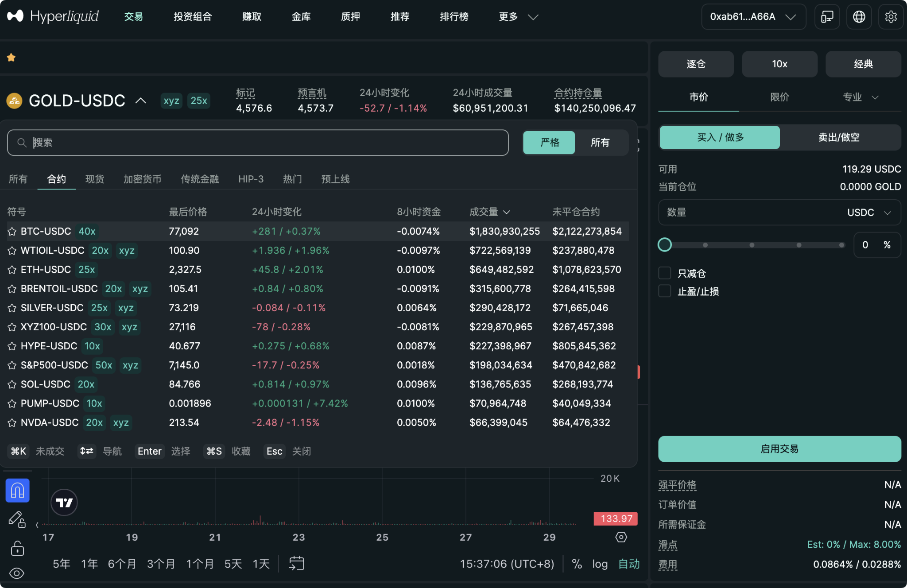Screen dimensions: 907x588
Task: Toggle drawings visibility eye icon
Action: click(17, 573)
